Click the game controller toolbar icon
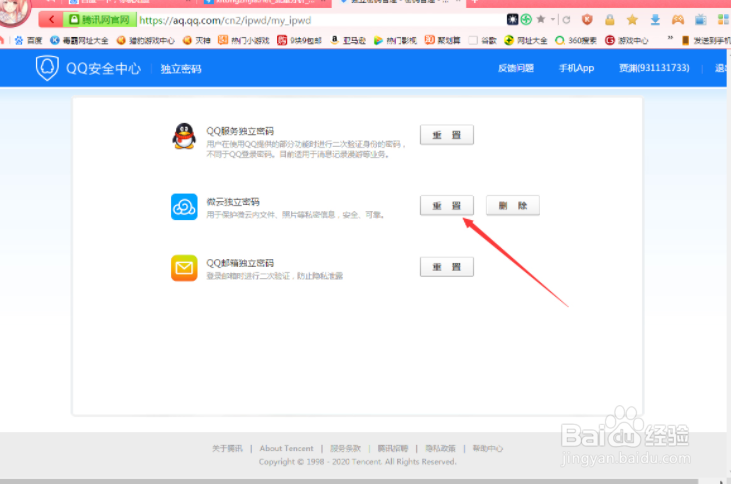Image resolution: width=731 pixels, height=484 pixels. 677,19
